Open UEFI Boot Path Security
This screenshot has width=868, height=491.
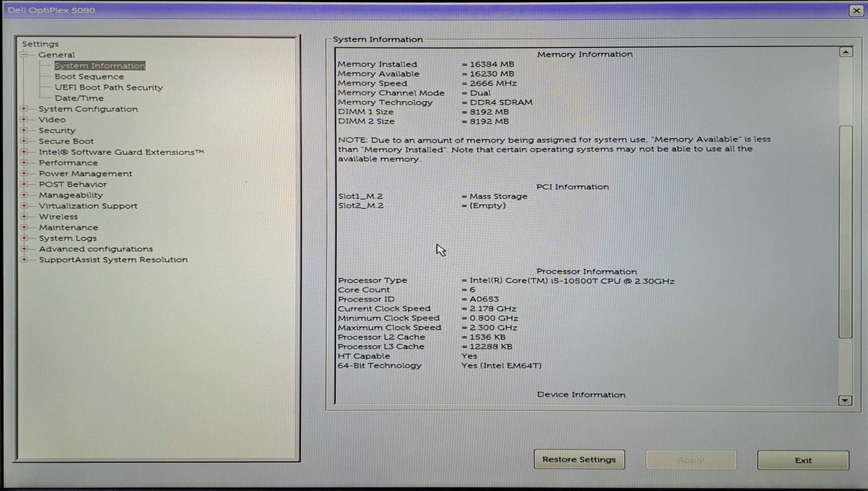109,88
